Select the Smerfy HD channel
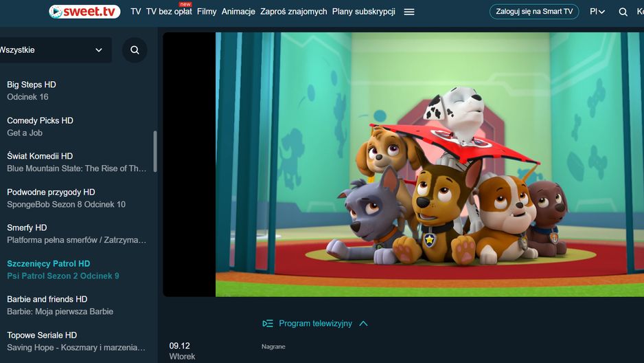The width and height of the screenshot is (644, 363). pos(27,228)
